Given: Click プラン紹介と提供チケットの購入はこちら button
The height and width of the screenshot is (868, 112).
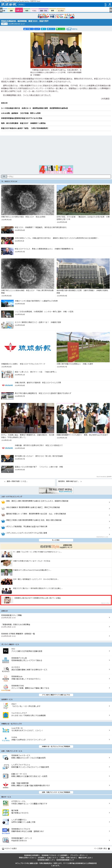Looking at the screenshot, I should tap(56, 695).
